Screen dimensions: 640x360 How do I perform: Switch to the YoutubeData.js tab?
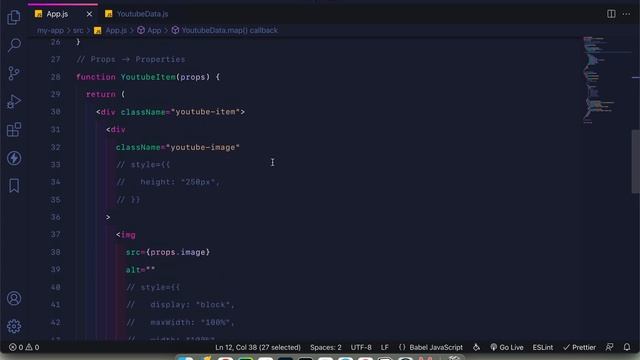coord(137,14)
